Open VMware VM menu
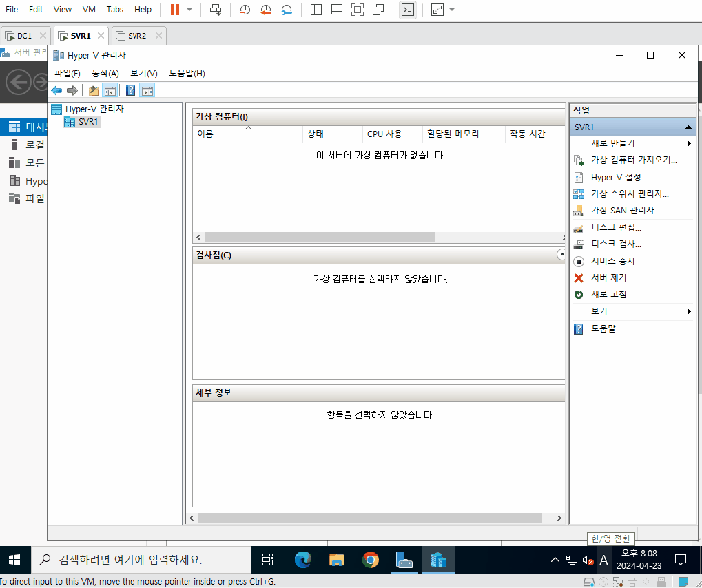 (89, 10)
